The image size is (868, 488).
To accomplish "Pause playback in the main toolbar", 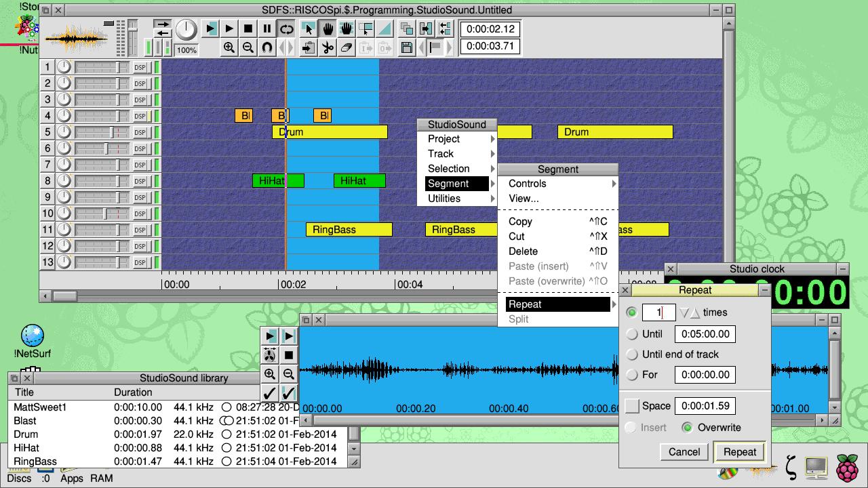I will (x=267, y=28).
